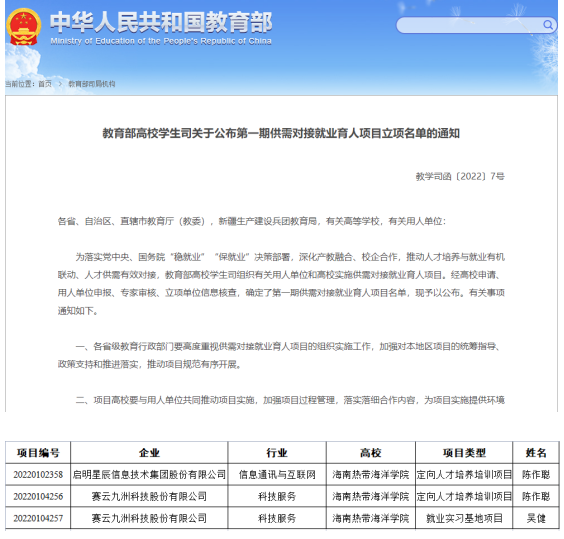
Task: Select project number 20220104256
Action: (38, 497)
